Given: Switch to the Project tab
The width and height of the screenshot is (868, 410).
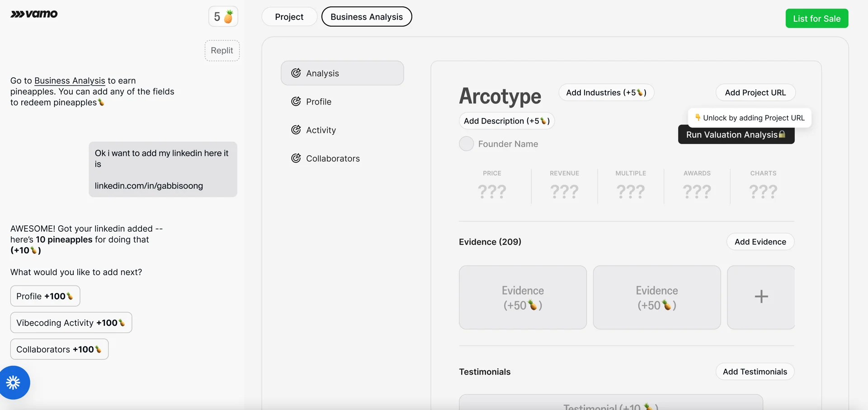Looking at the screenshot, I should click(x=289, y=17).
